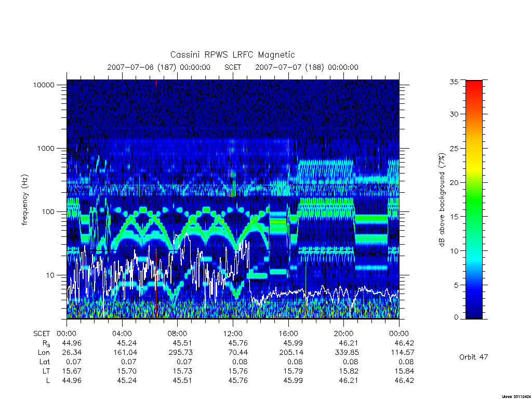Select the 16:00 SCET time label
This screenshot has width=532, height=399.
(288, 334)
